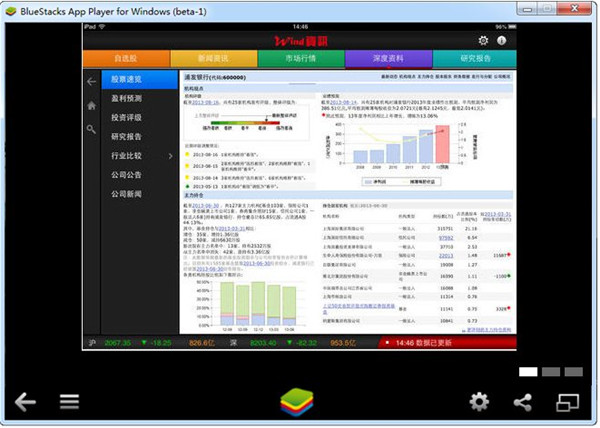The width and height of the screenshot is (600, 428).
Task: Click the 2013-06-30 link in holdings paragraph first line
Action: pyautogui.click(x=206, y=206)
